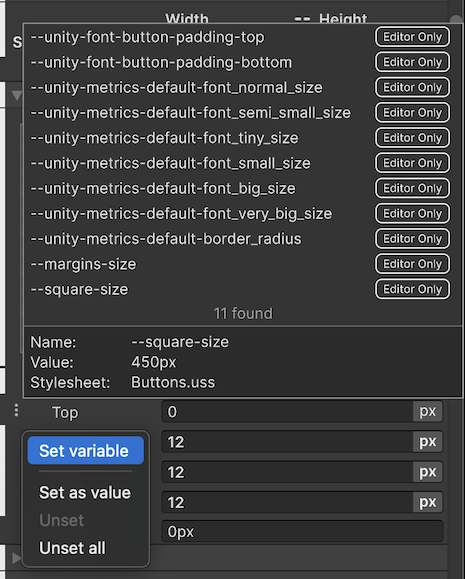Screen dimensions: 465x579
Task: Pick --unity-metrics-default-font_tiny_size from list
Action: pyautogui.click(x=242, y=138)
